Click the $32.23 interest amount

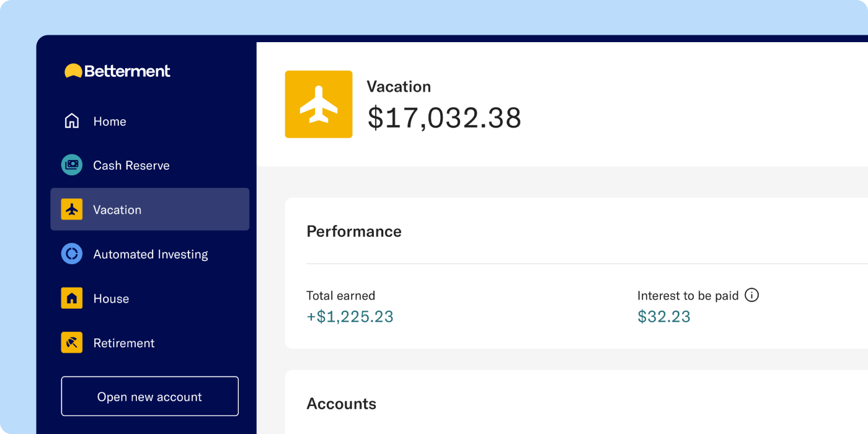pos(663,317)
